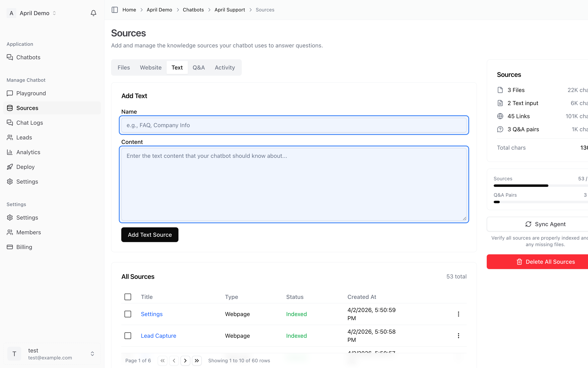Expand April Demo workspace switcher
Screen dimensions: 588x368
click(x=55, y=13)
